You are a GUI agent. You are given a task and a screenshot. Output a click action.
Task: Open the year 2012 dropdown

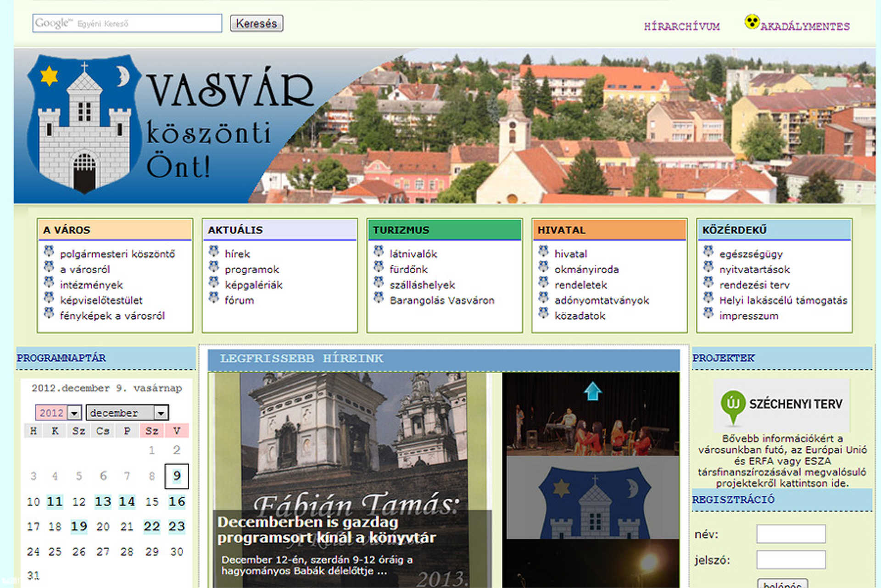click(x=59, y=413)
